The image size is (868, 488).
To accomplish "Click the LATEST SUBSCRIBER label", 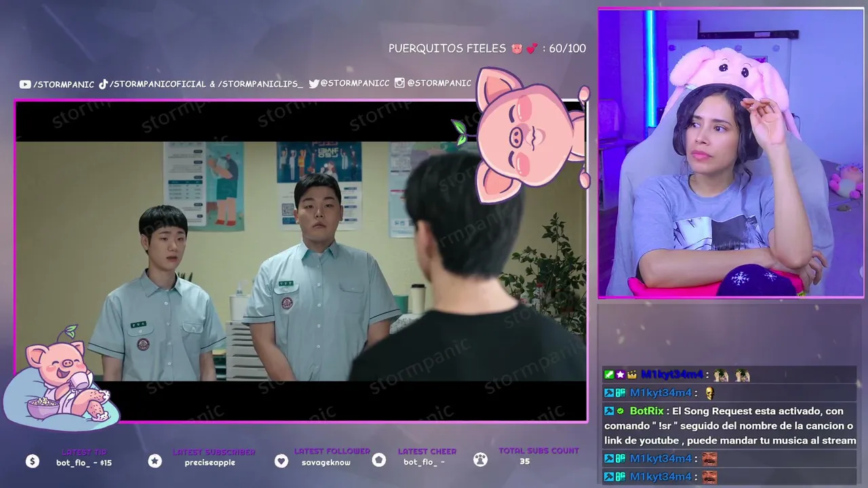I will coord(214,452).
